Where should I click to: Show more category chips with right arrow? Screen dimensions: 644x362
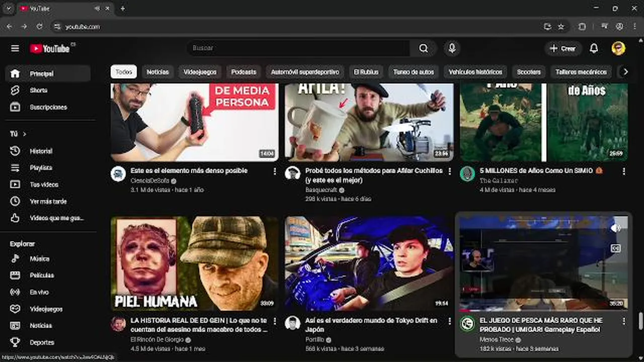click(625, 72)
